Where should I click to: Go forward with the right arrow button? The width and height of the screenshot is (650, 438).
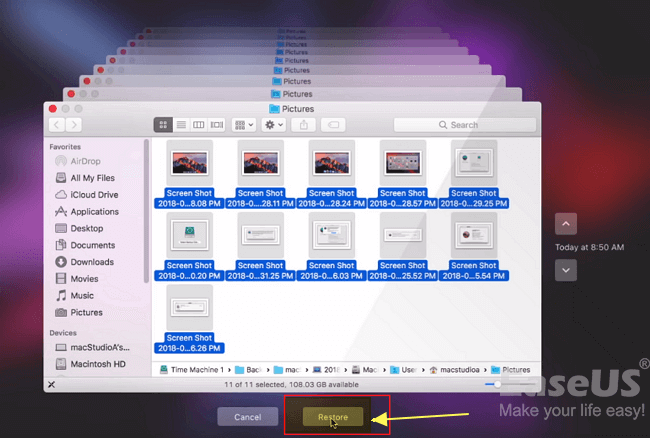pyautogui.click(x=78, y=125)
